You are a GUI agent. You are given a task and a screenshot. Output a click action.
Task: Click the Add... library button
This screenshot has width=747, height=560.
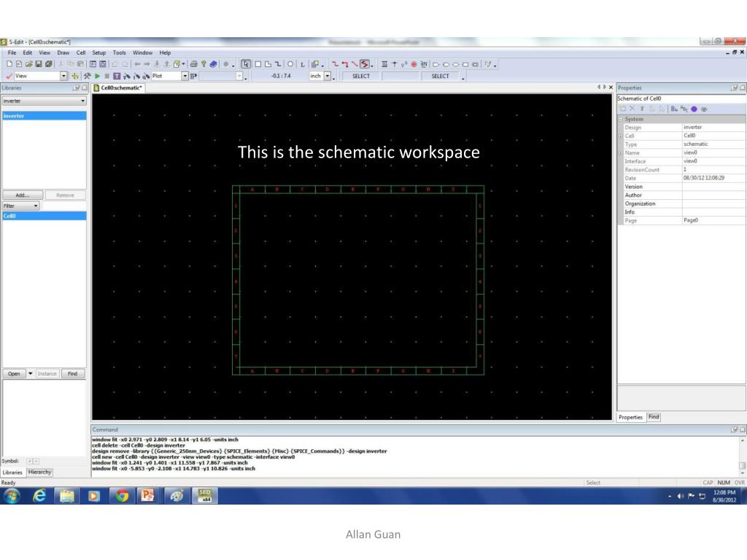coord(23,195)
